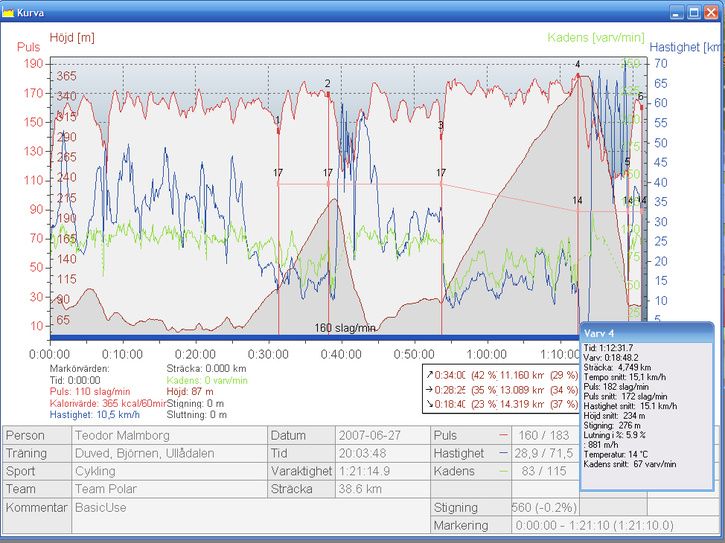This screenshot has width=725, height=543.
Task: Click lap marker 2 on the curve
Action: [x=327, y=84]
